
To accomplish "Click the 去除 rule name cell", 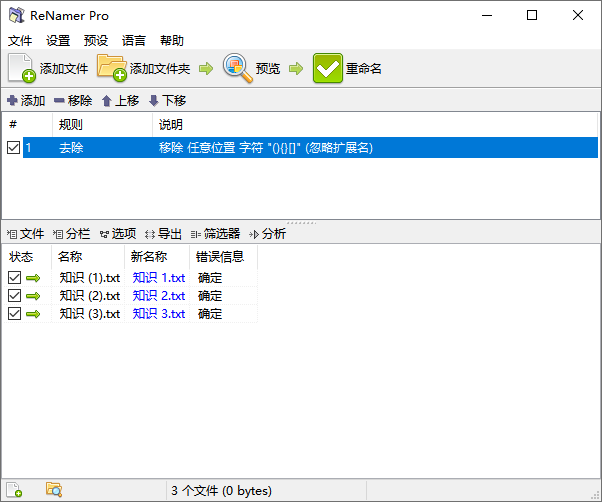I will click(71, 147).
